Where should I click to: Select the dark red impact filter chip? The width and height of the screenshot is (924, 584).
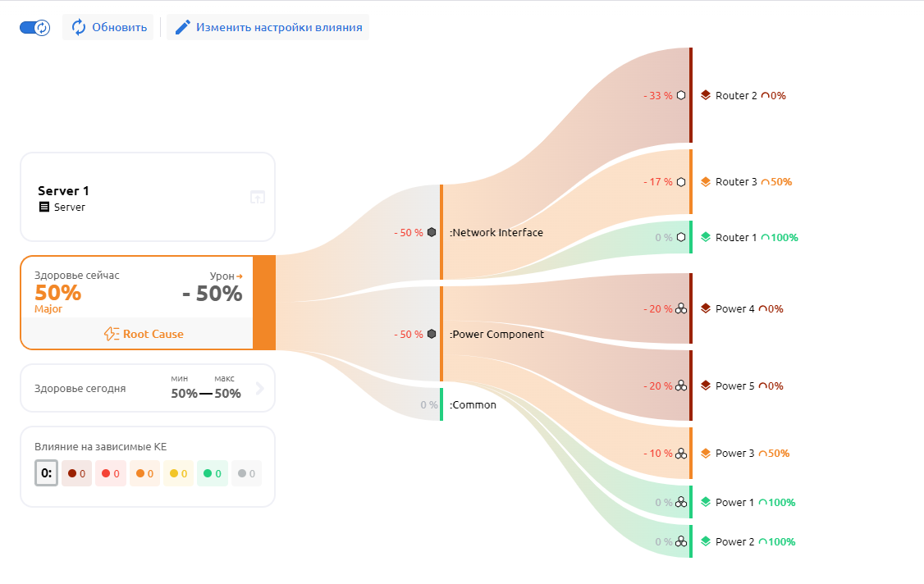[77, 473]
